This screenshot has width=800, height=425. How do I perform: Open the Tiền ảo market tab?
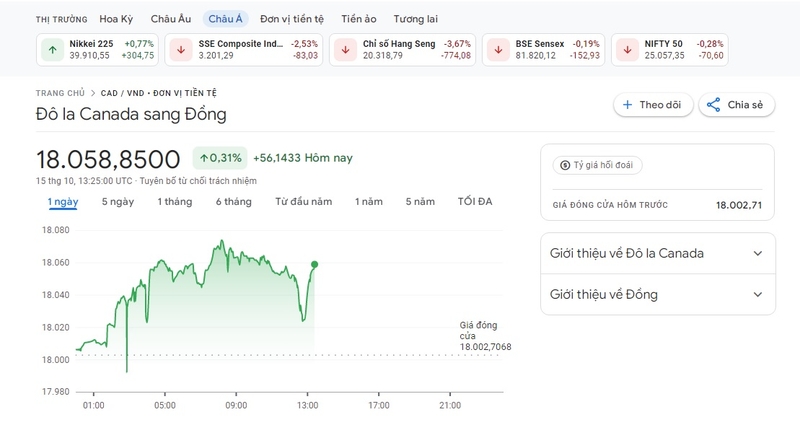click(x=359, y=19)
